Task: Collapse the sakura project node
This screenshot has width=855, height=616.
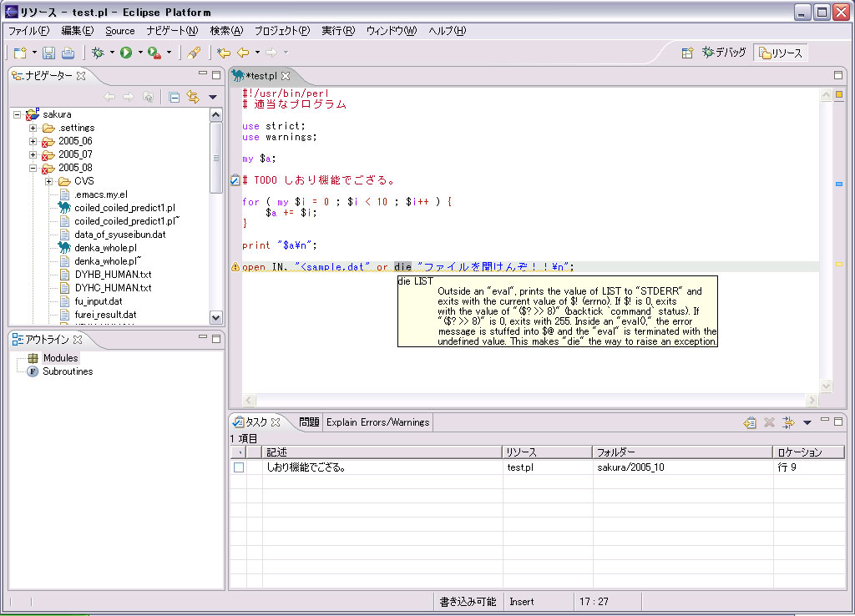Action: [x=18, y=114]
